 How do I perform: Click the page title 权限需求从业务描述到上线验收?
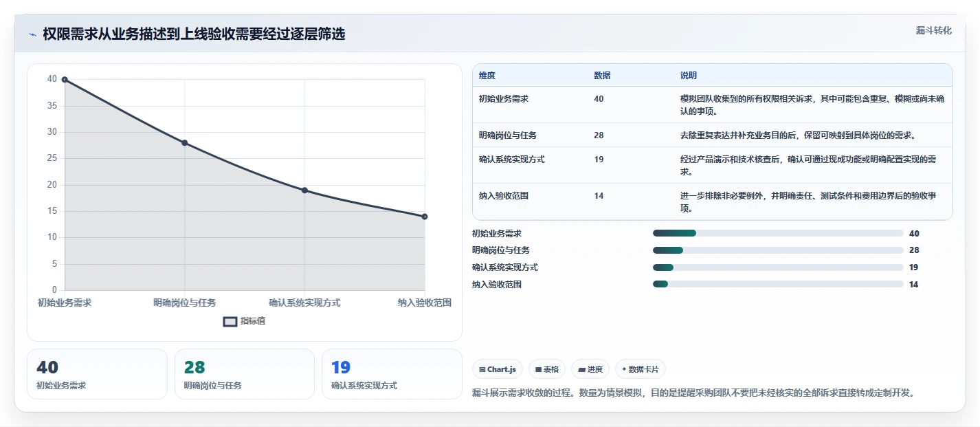[x=194, y=34]
